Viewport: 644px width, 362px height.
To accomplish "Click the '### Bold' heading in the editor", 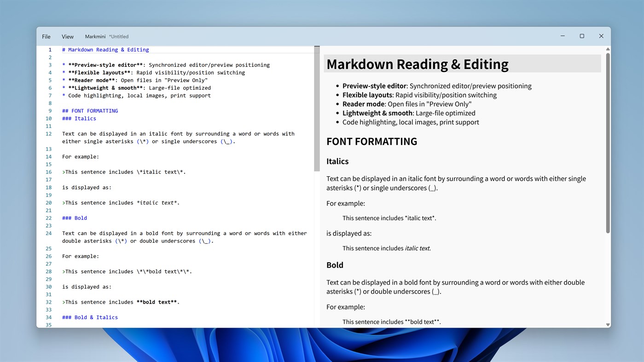I will pyautogui.click(x=74, y=218).
